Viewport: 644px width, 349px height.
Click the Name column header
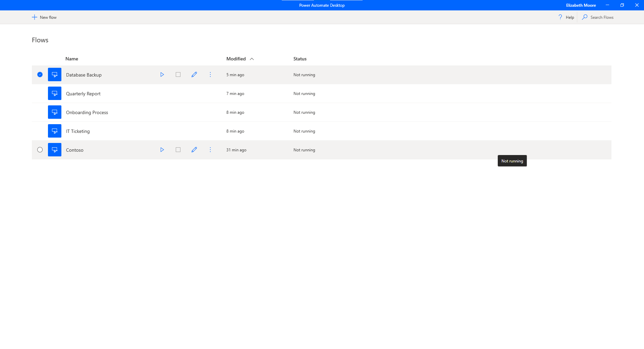click(x=71, y=58)
